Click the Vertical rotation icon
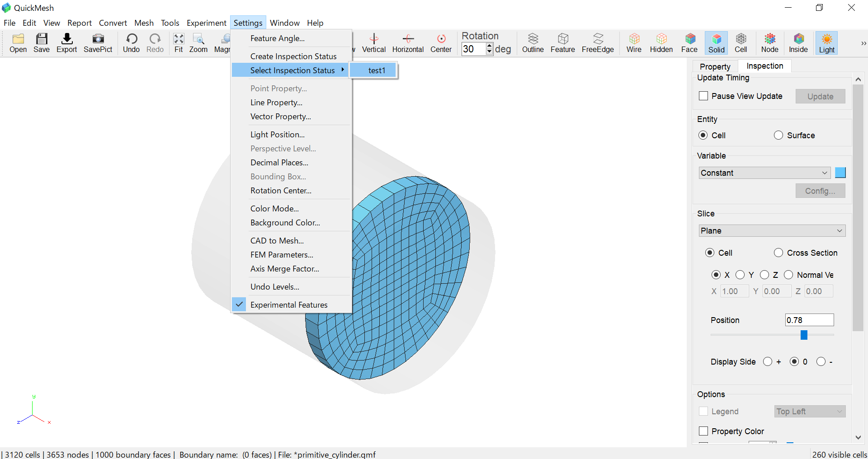This screenshot has height=459, width=868. pyautogui.click(x=374, y=43)
